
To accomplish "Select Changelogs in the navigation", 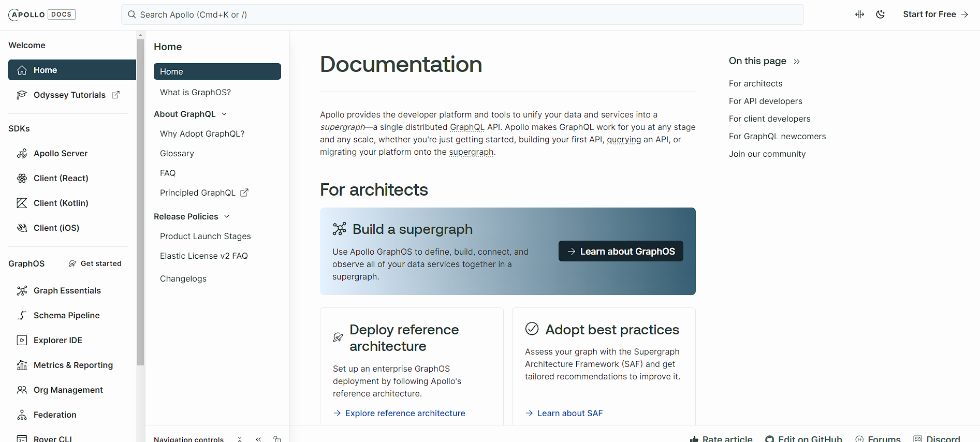I will (x=183, y=278).
